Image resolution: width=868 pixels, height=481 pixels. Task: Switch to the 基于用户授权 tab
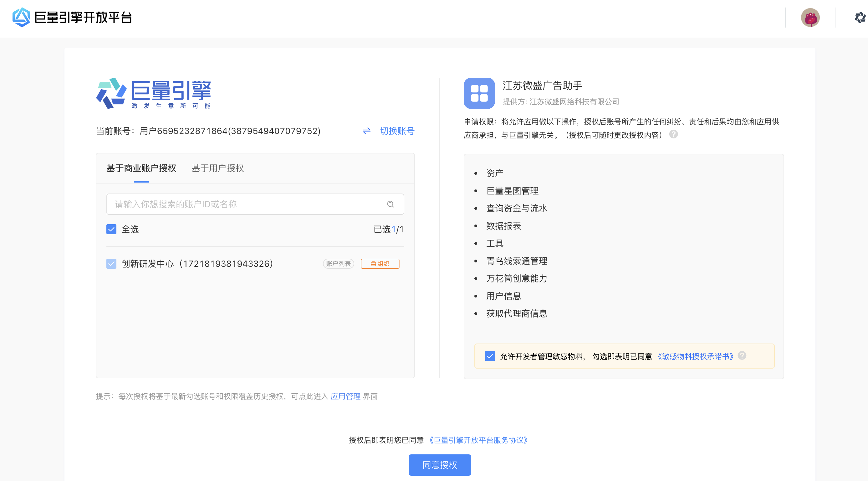coord(218,168)
